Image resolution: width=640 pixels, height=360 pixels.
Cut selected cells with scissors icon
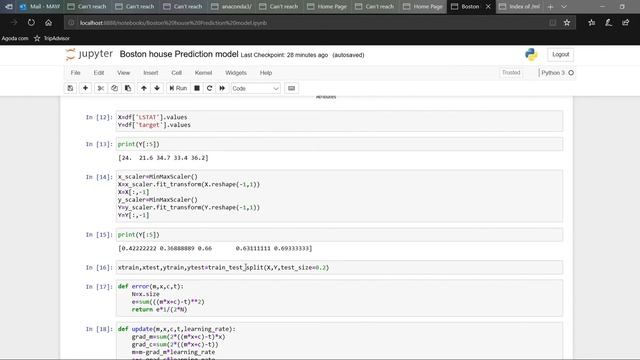(100, 88)
